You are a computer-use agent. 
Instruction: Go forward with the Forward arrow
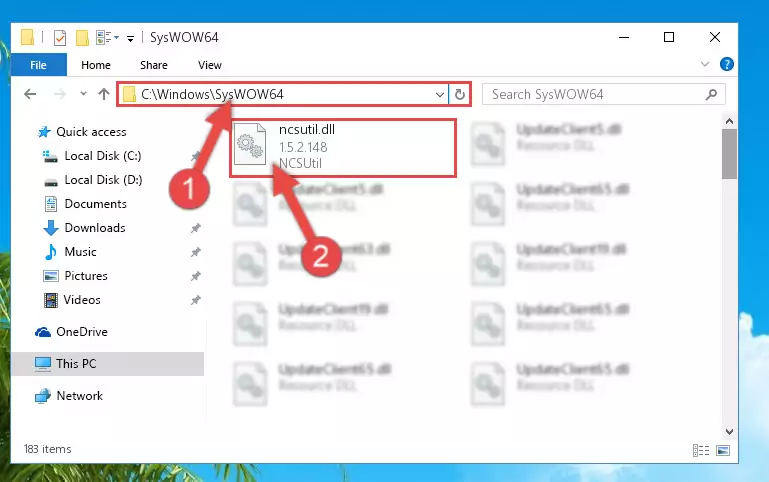[x=59, y=94]
